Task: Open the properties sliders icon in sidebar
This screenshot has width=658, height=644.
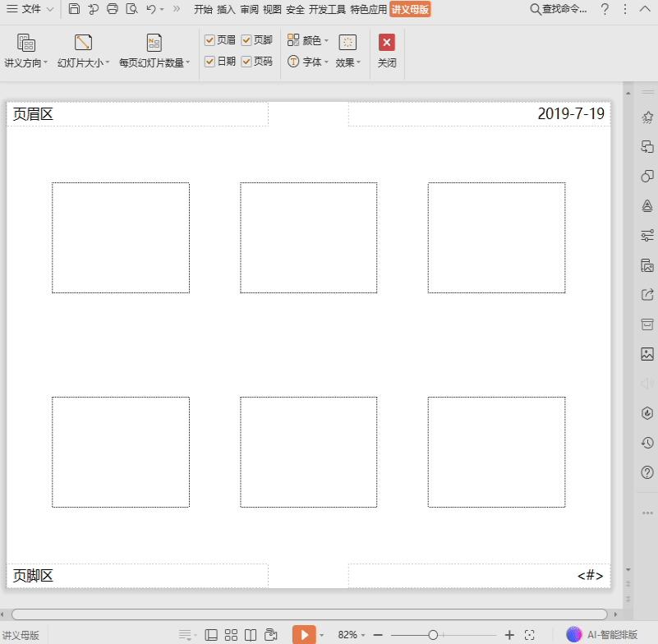Action: click(647, 236)
